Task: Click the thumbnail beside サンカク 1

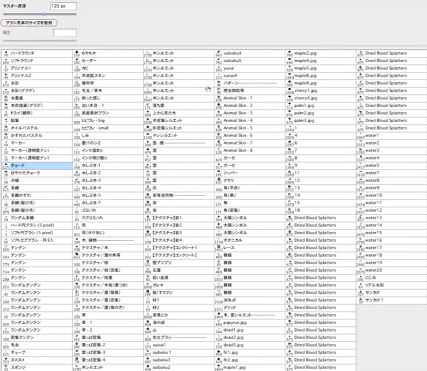Action: coord(360,300)
